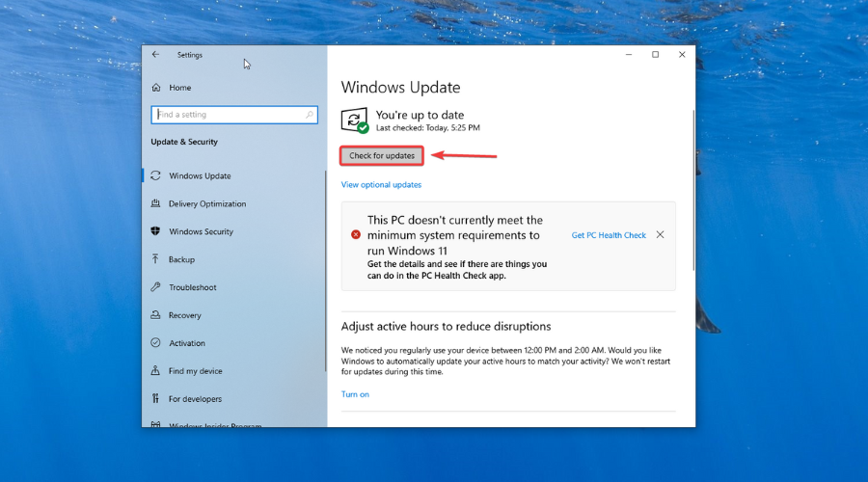Click the Windows Update page title
This screenshot has width=868, height=482.
click(x=401, y=88)
